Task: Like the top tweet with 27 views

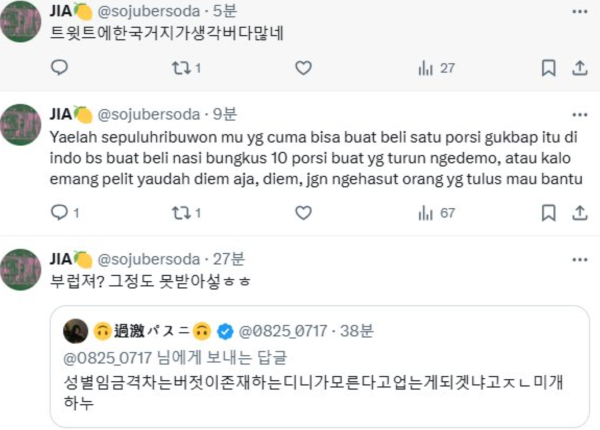Action: [x=304, y=68]
